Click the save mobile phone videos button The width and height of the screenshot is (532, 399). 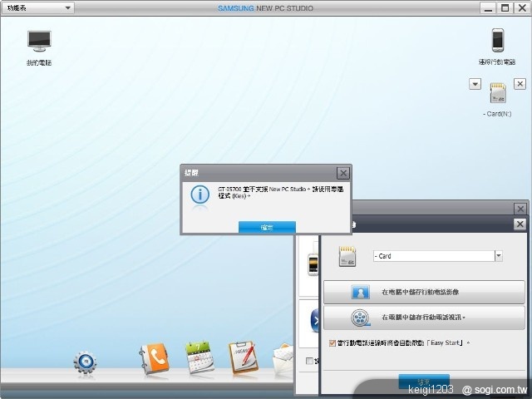tap(424, 318)
